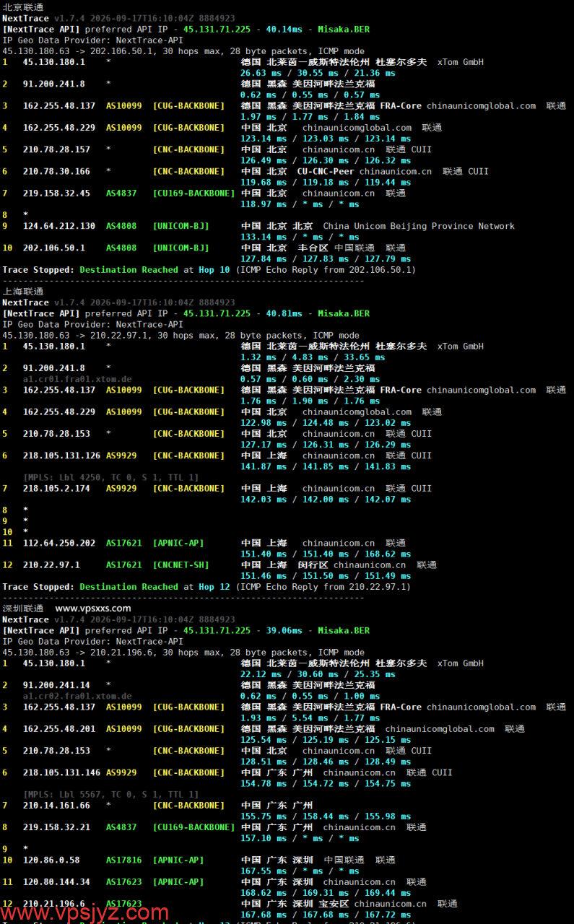Screen dimensions: 574x924
Task: Click hop IP address 219.158.32.21
Action: 56,827
